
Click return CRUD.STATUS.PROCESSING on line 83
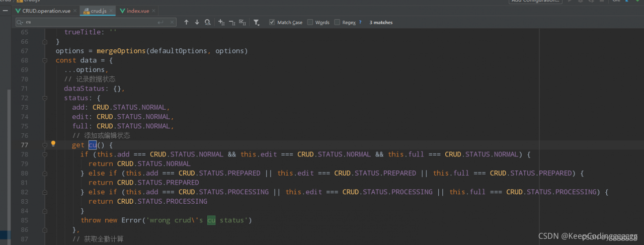click(148, 201)
